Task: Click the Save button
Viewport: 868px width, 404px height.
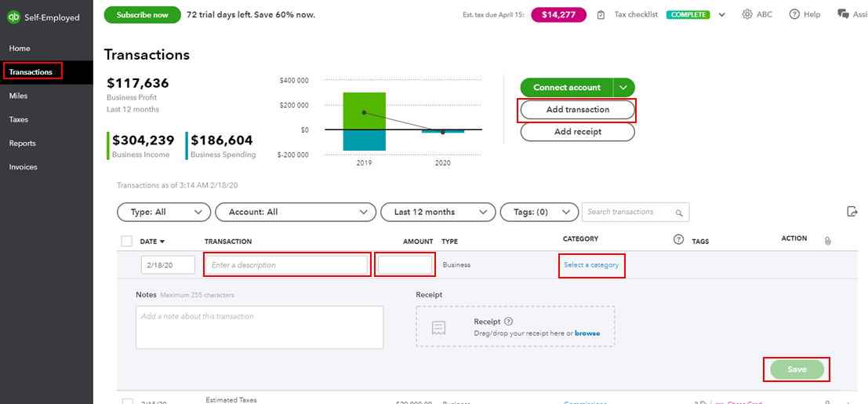Action: point(797,369)
